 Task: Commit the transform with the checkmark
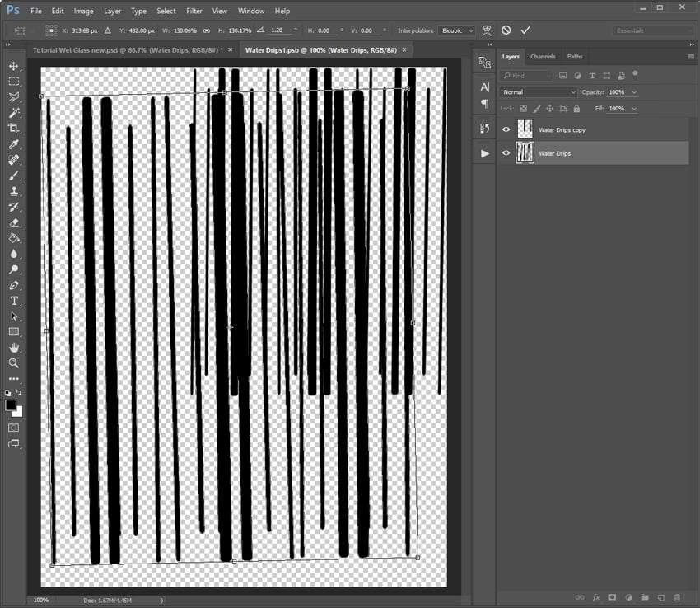click(525, 30)
